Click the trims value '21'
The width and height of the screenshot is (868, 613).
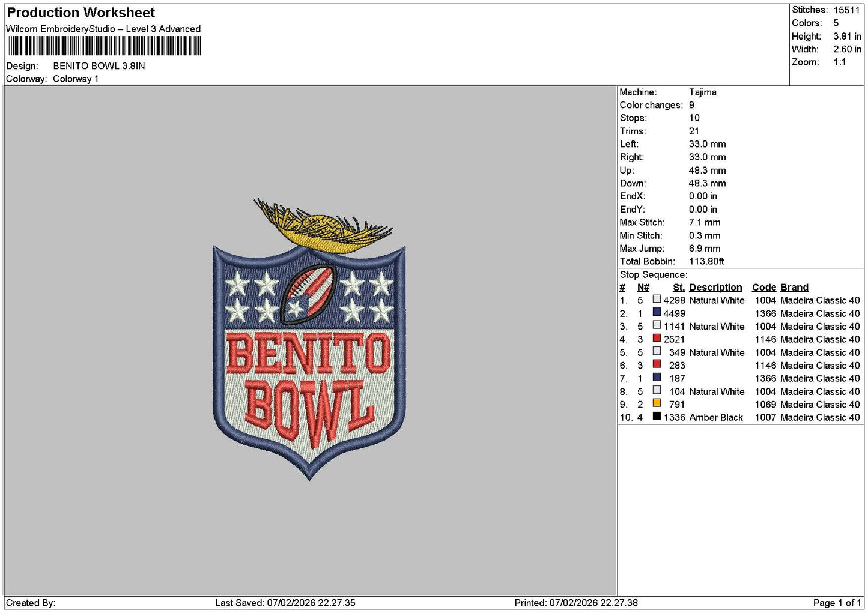(694, 131)
